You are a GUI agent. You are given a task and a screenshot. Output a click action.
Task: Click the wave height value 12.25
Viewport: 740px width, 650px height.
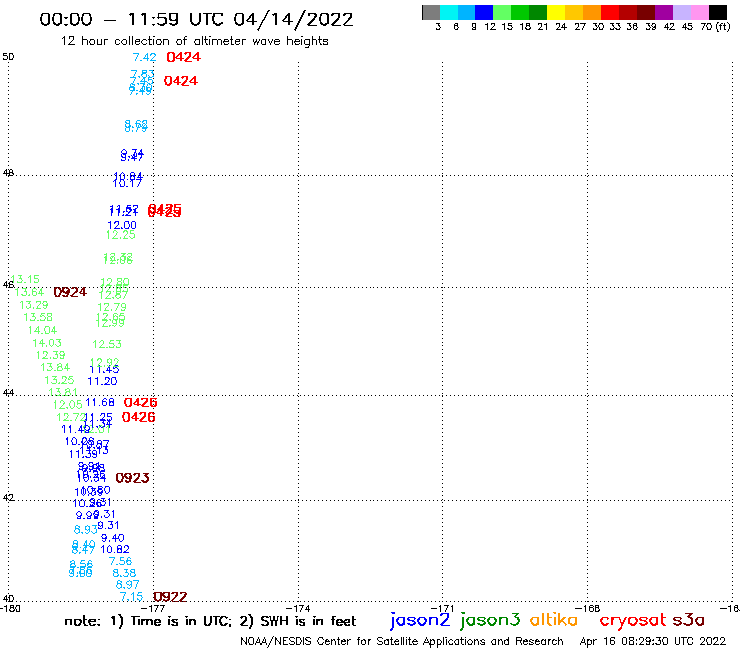tap(120, 235)
